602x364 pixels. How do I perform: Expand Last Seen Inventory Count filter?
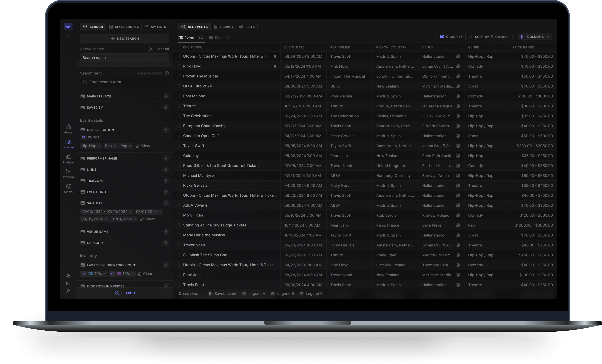click(166, 265)
